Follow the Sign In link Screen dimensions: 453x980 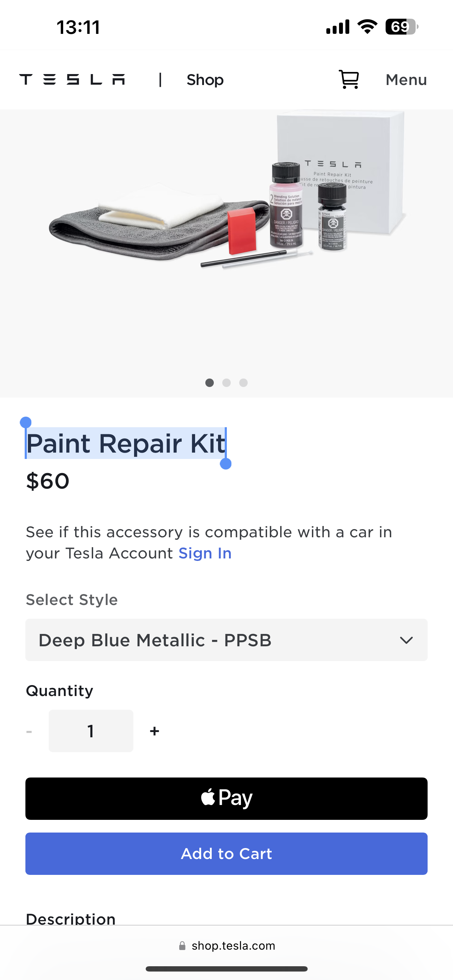coord(205,553)
